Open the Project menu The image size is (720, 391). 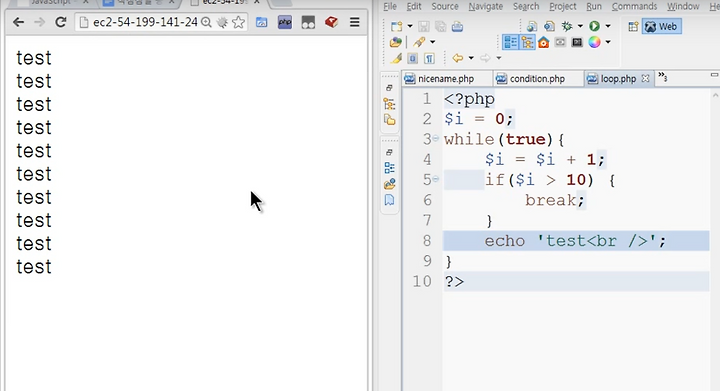(562, 6)
